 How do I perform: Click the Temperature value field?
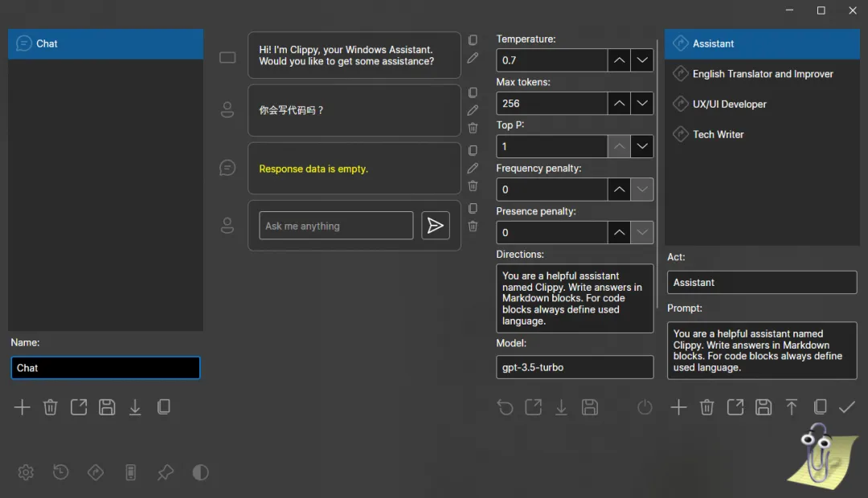[x=552, y=60]
